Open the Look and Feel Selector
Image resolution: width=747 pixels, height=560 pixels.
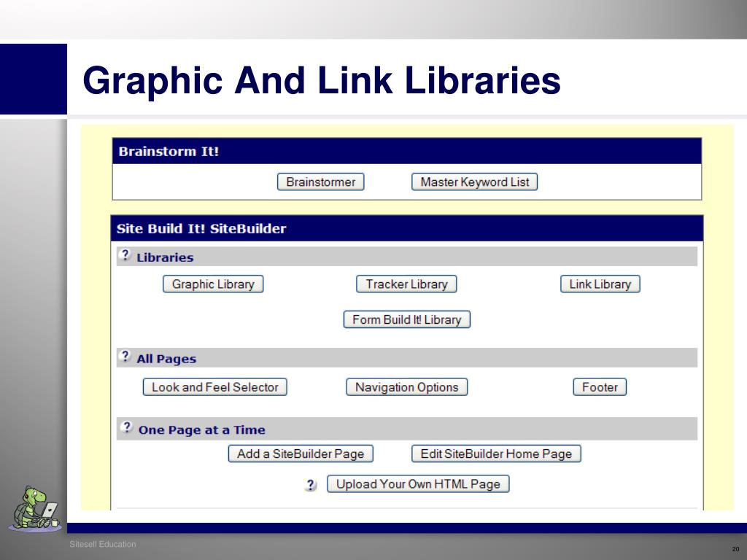tap(215, 387)
